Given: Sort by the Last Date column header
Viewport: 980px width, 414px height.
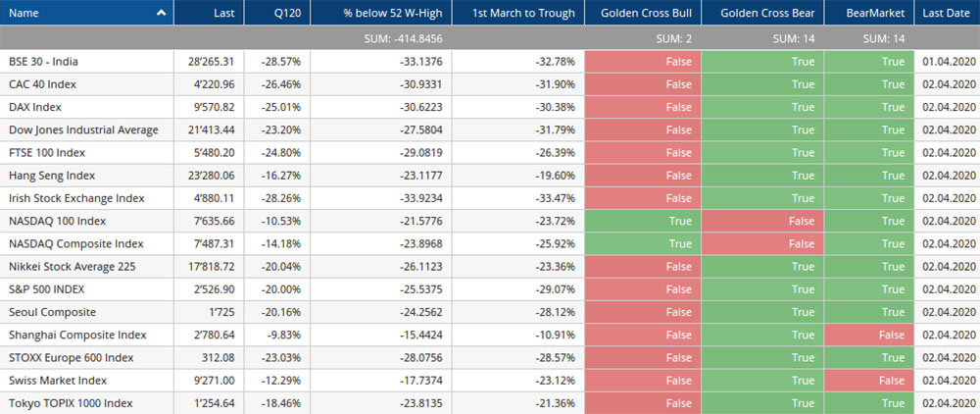Looking at the screenshot, I should tap(948, 13).
